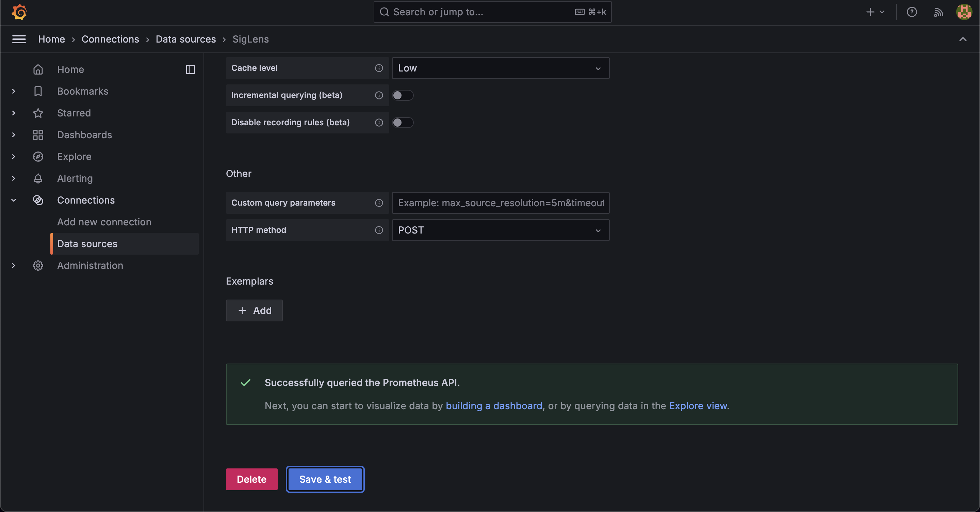Collapse the top bar with the up chevron
This screenshot has width=980, height=512.
click(963, 39)
